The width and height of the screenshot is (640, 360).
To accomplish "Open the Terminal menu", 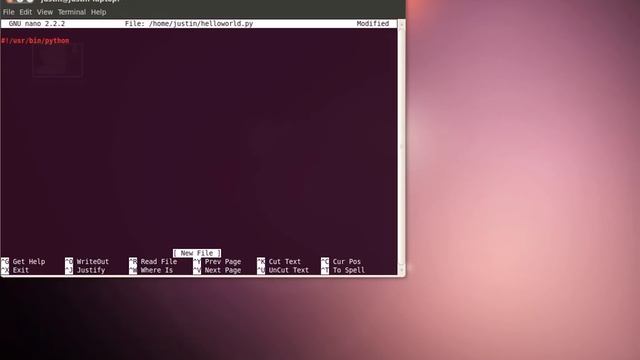I will pos(72,12).
